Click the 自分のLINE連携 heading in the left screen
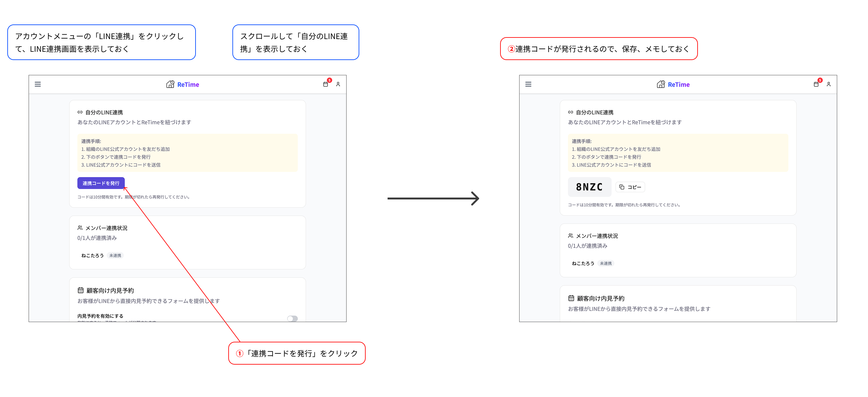Screen dimensions: 868x397 pos(104,112)
